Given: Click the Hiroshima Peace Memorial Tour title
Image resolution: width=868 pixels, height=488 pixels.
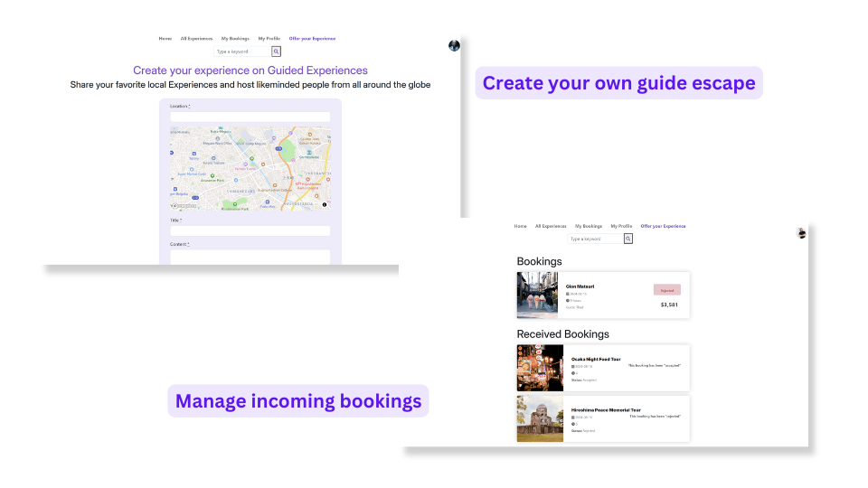Looking at the screenshot, I should coord(606,410).
